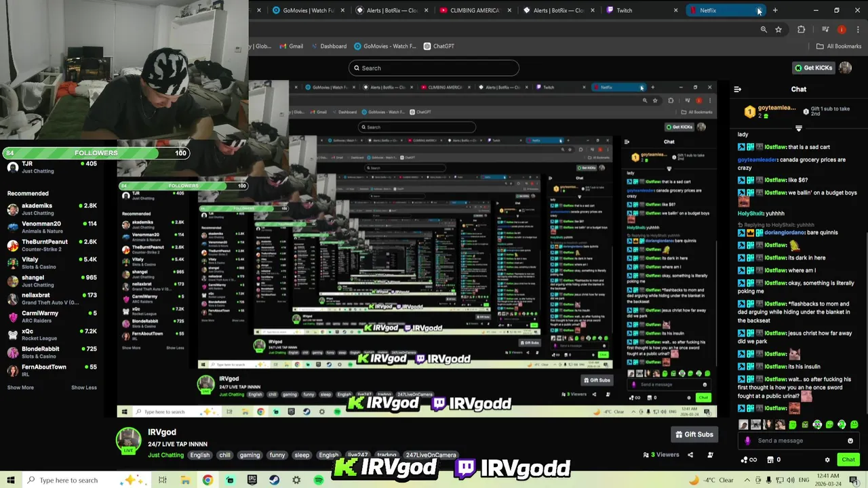Select the 'chill' stream tag
Viewport: 868px width, 488px height.
click(x=224, y=455)
